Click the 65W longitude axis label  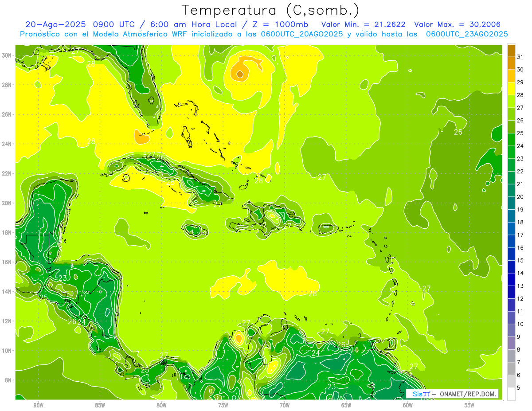[346, 405]
